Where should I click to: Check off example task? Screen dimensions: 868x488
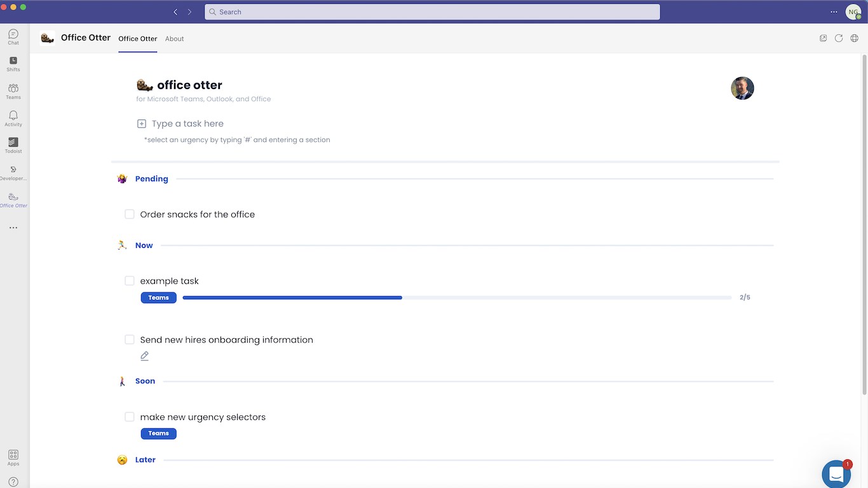click(130, 281)
